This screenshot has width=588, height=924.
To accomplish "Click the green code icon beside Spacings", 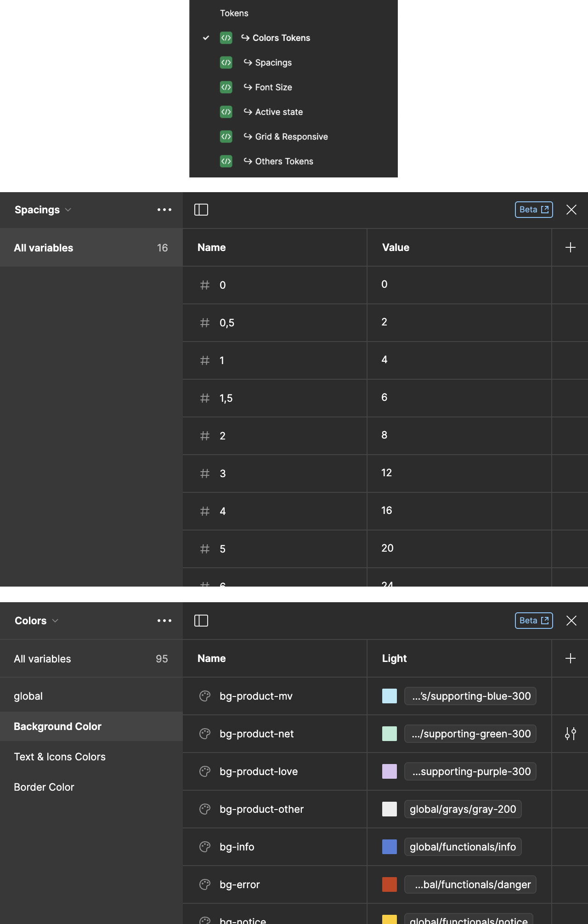I will (x=226, y=63).
